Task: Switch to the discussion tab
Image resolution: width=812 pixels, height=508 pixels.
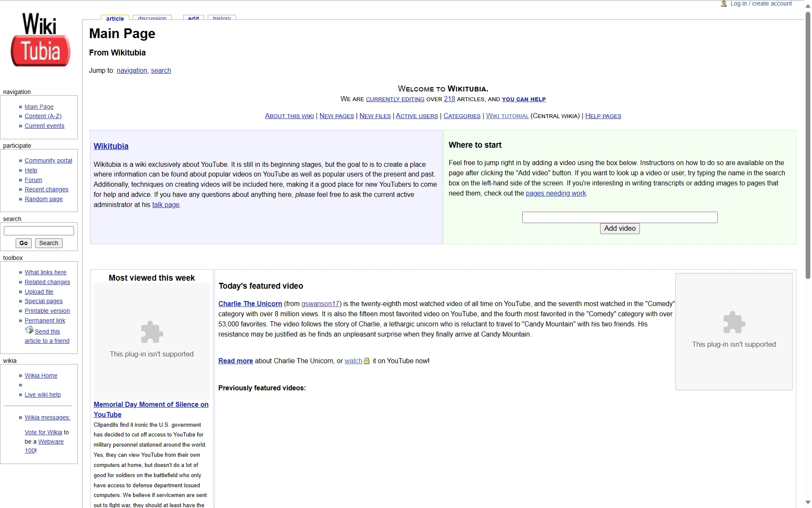Action: coord(152,18)
